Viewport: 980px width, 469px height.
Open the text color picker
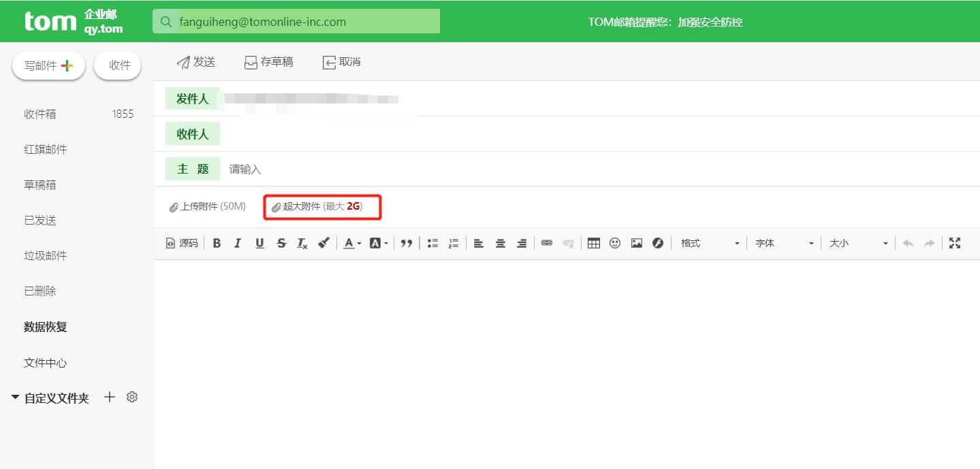click(349, 243)
